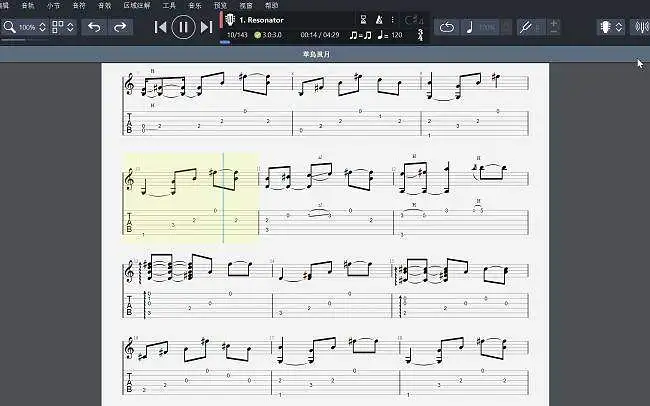Click the red track color bar
Viewport: 650px width, 406px height.
coord(221,19)
